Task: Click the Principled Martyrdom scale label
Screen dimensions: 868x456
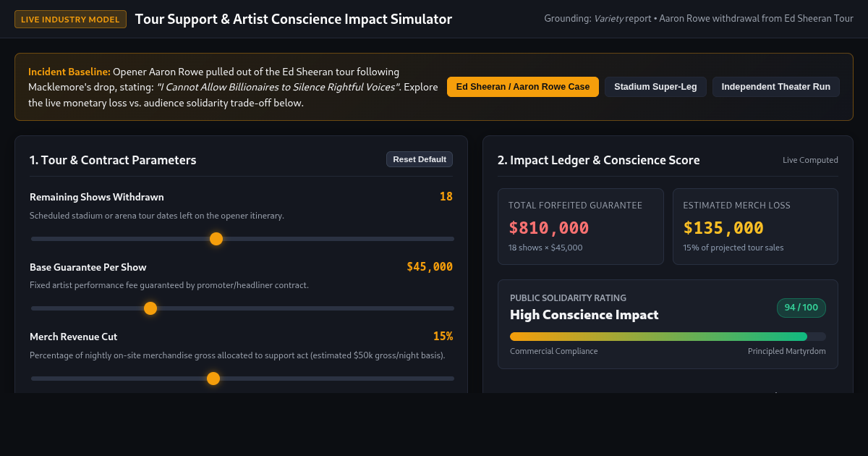Action: tap(787, 351)
